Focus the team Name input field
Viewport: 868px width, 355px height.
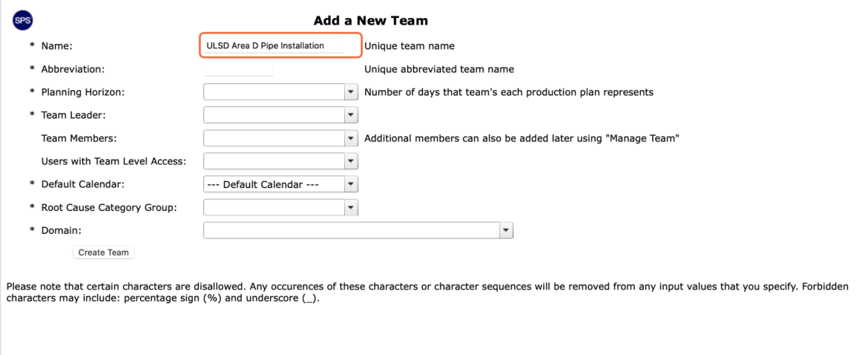(274, 45)
